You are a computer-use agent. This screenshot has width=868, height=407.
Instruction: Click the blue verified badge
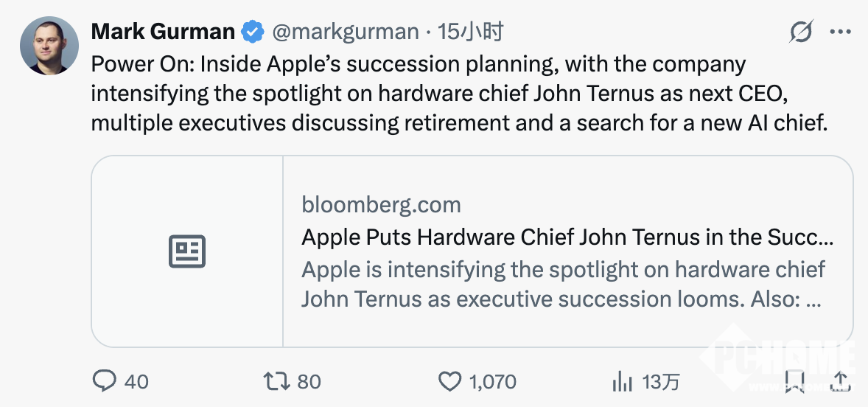click(253, 32)
